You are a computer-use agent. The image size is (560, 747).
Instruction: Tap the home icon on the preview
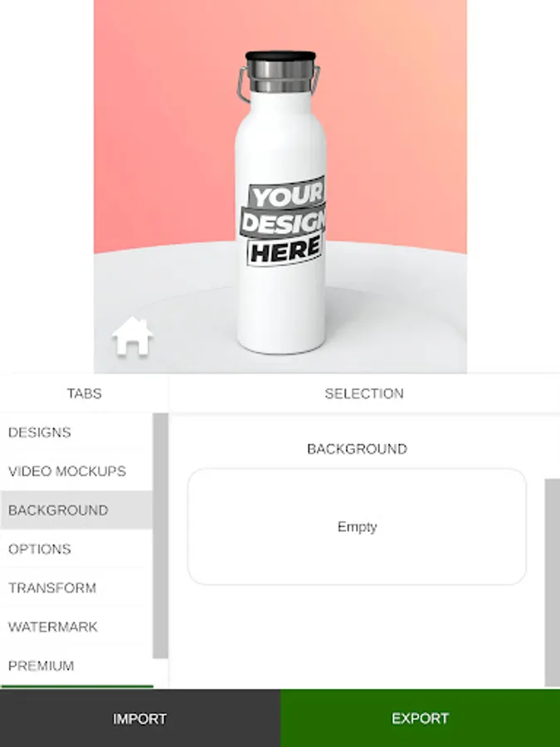133,336
